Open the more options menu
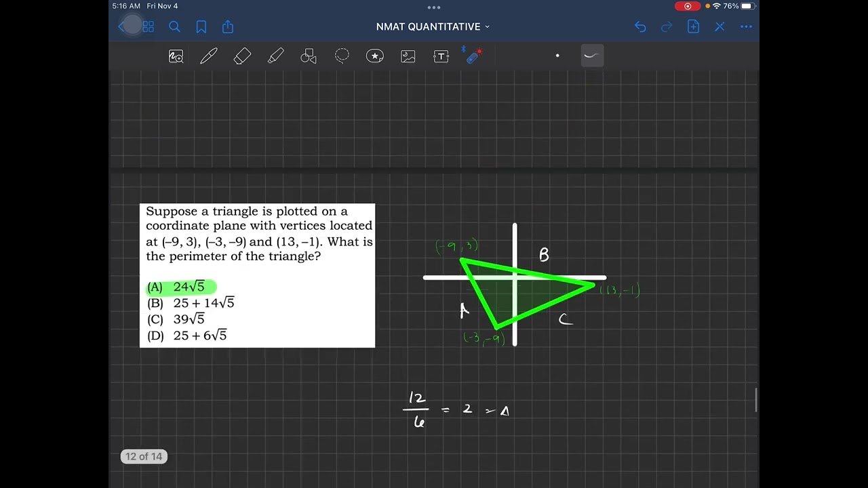Image resolution: width=868 pixels, height=488 pixels. [746, 27]
